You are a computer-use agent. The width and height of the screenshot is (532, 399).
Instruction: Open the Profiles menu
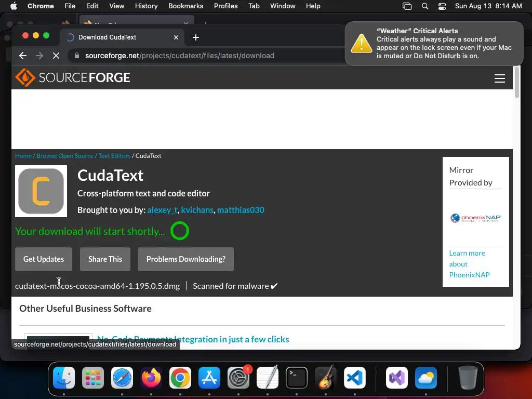225,6
